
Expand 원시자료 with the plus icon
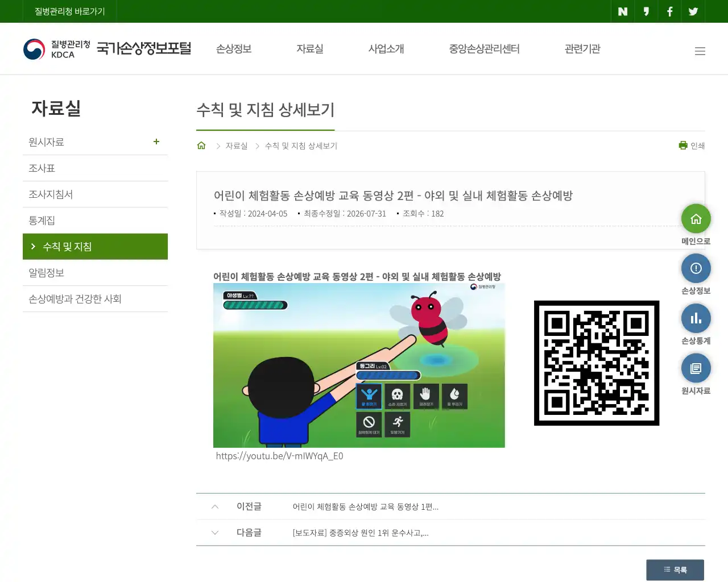pyautogui.click(x=156, y=142)
